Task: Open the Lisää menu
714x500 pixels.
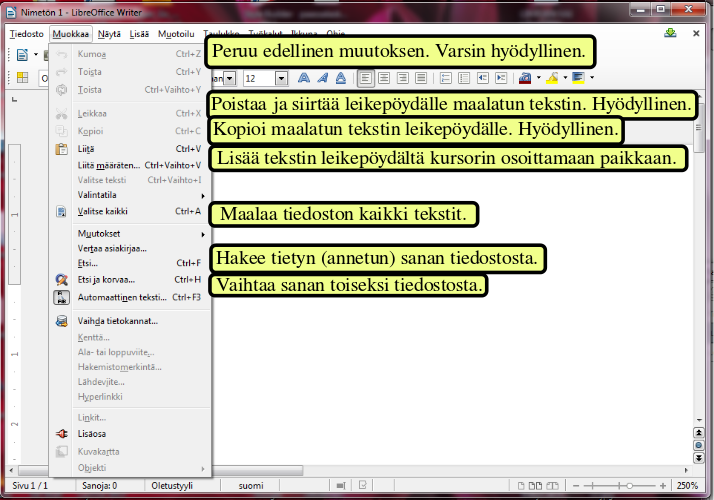Action: point(139,34)
